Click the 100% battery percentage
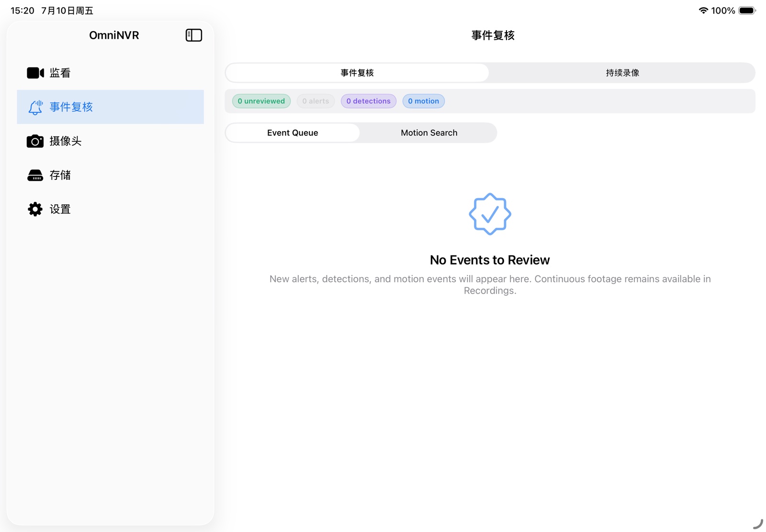 point(723,11)
